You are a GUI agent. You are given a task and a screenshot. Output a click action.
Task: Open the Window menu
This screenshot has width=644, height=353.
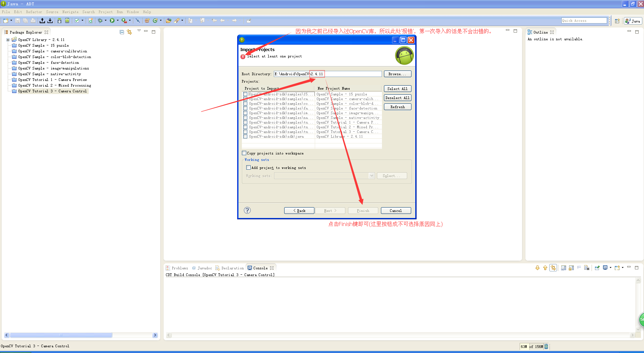[133, 12]
